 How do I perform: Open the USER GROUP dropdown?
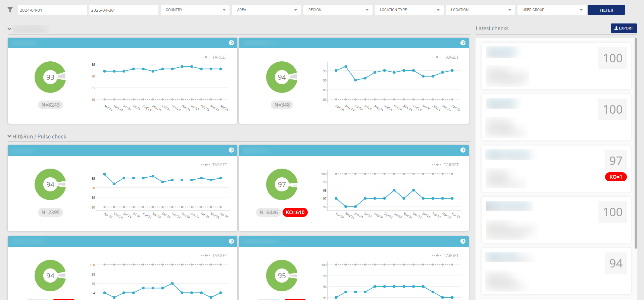[552, 10]
